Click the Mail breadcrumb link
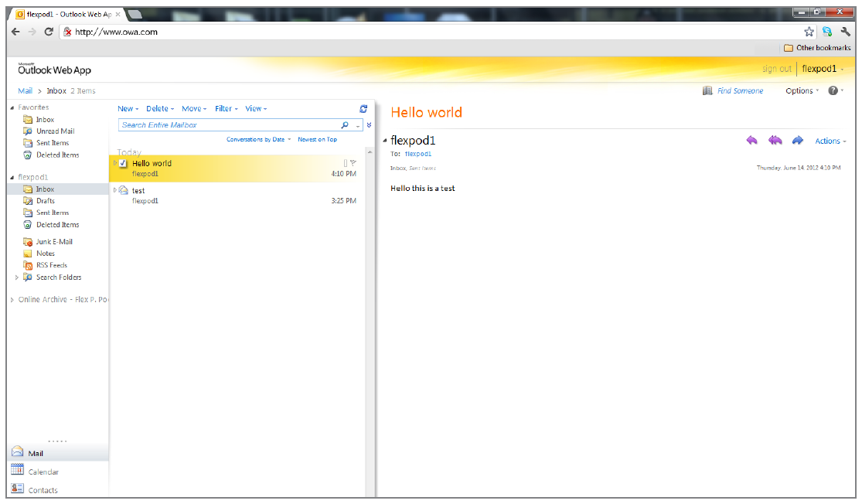This screenshot has height=504, width=862. tap(26, 90)
